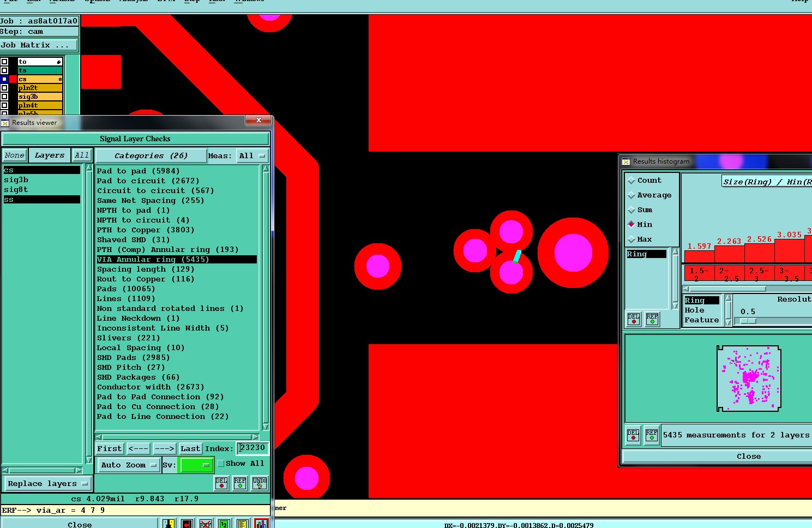Open the Replace layers dropdown

tap(48, 484)
